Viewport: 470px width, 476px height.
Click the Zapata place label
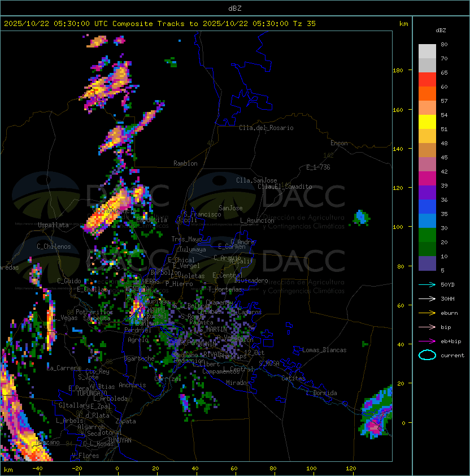point(125,421)
